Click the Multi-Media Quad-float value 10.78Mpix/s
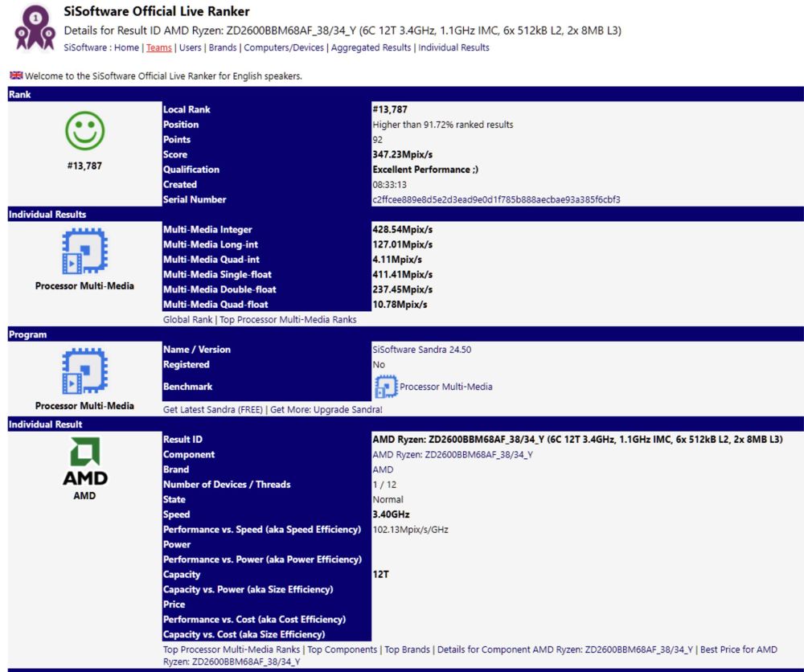The image size is (804, 672). point(400,305)
